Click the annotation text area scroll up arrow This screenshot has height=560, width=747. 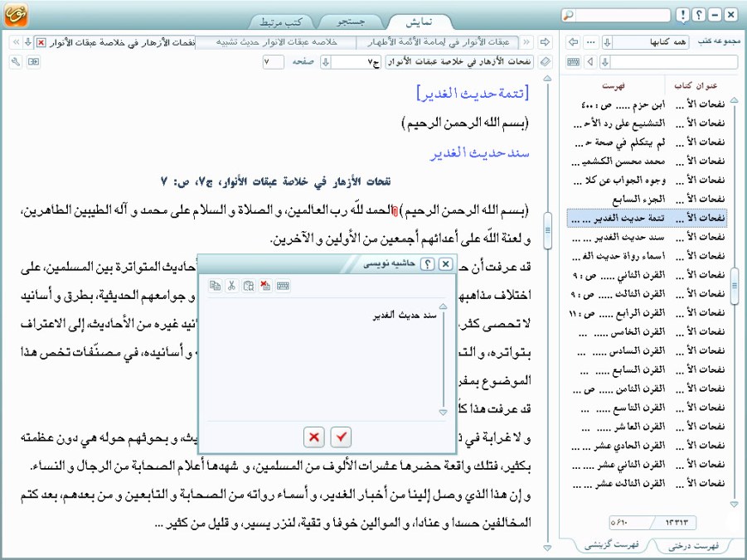(443, 307)
